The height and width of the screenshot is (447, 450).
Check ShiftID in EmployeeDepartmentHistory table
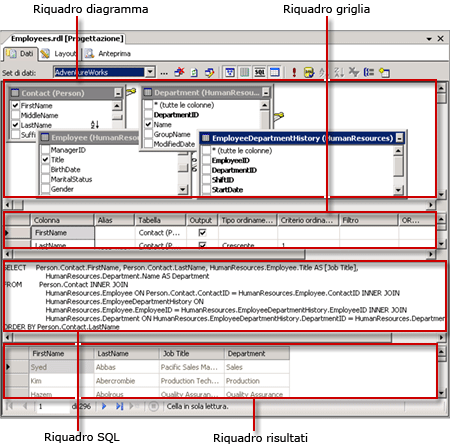pyautogui.click(x=206, y=180)
